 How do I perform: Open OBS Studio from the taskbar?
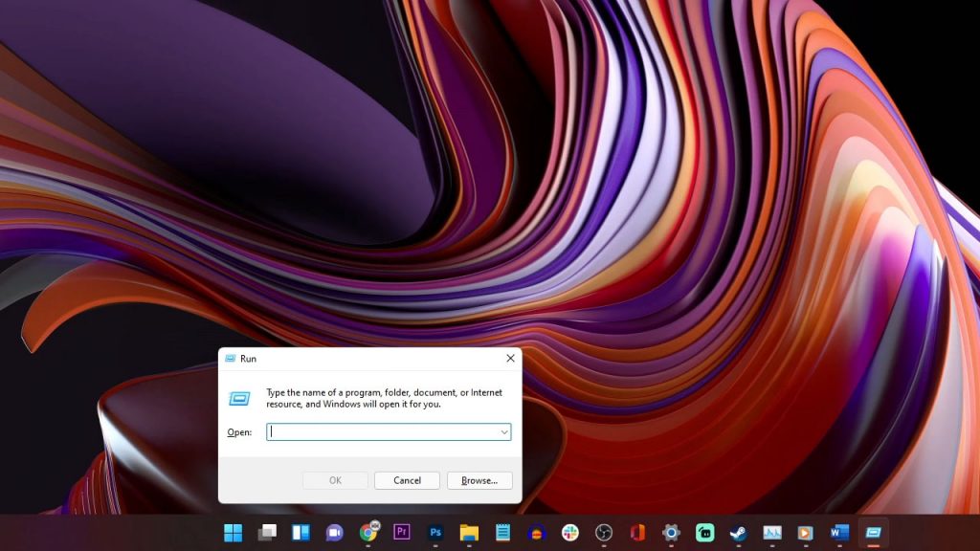604,532
